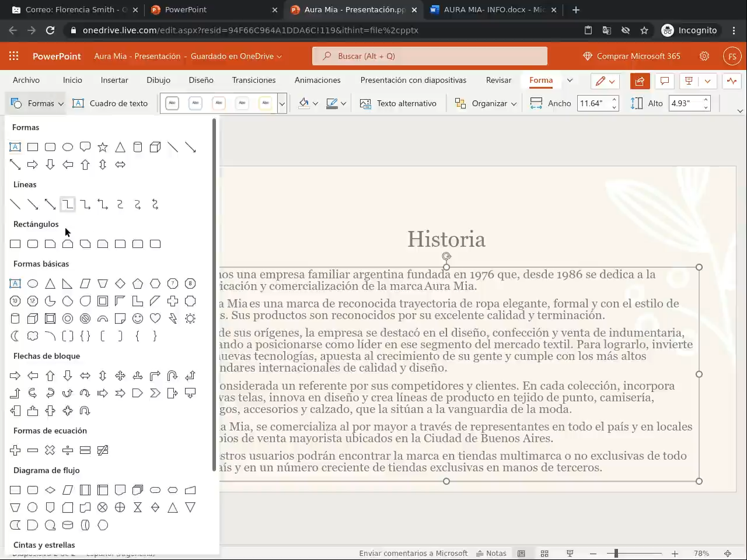Screen dimensions: 747x560
Task: Open the comments pane
Action: [664, 81]
